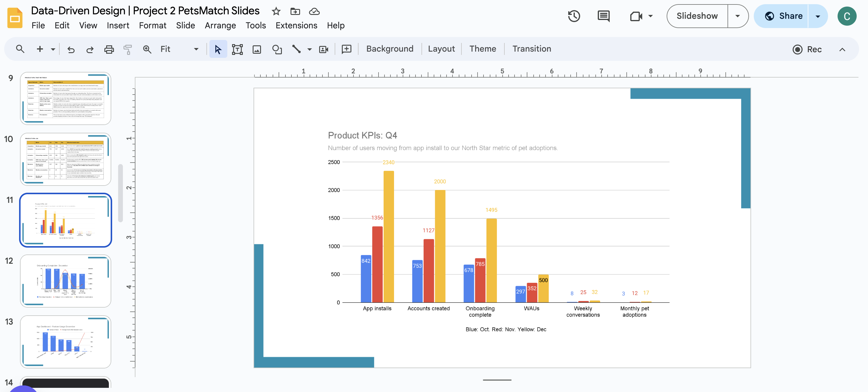Viewport: 868px width, 392px height.
Task: Open the Format menu
Action: [x=152, y=25]
